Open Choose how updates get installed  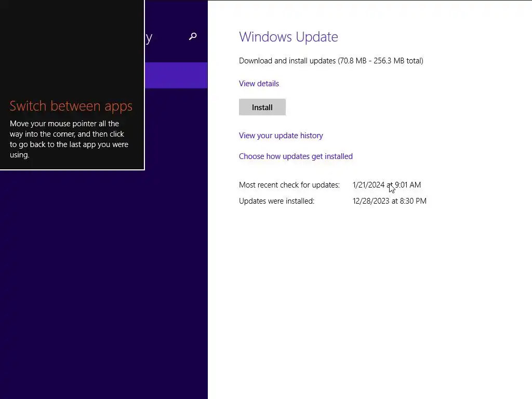[296, 156]
